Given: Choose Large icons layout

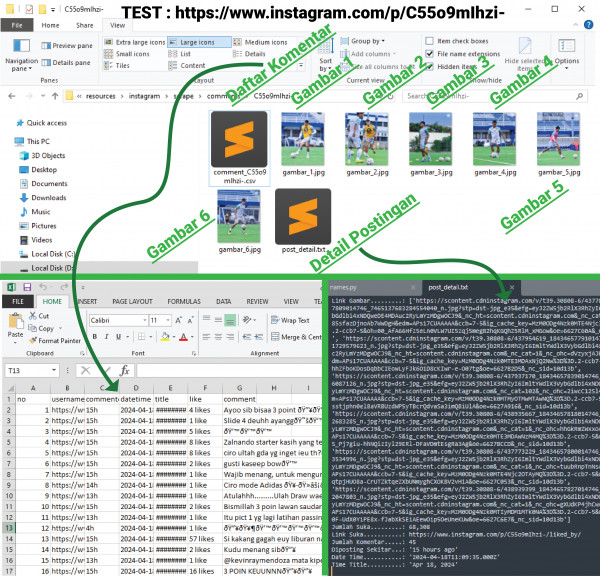Looking at the screenshot, I should pyautogui.click(x=199, y=42).
